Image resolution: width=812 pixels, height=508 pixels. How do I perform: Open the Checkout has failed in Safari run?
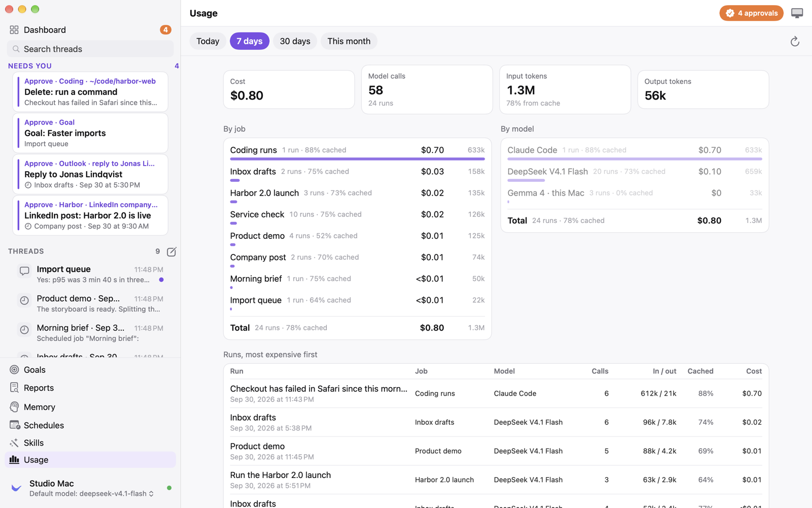coord(496,393)
